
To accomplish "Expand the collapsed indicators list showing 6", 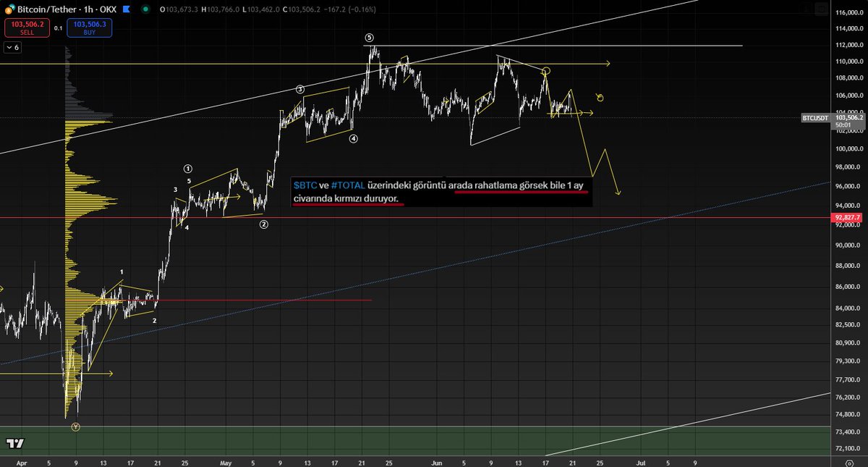I will (x=13, y=47).
